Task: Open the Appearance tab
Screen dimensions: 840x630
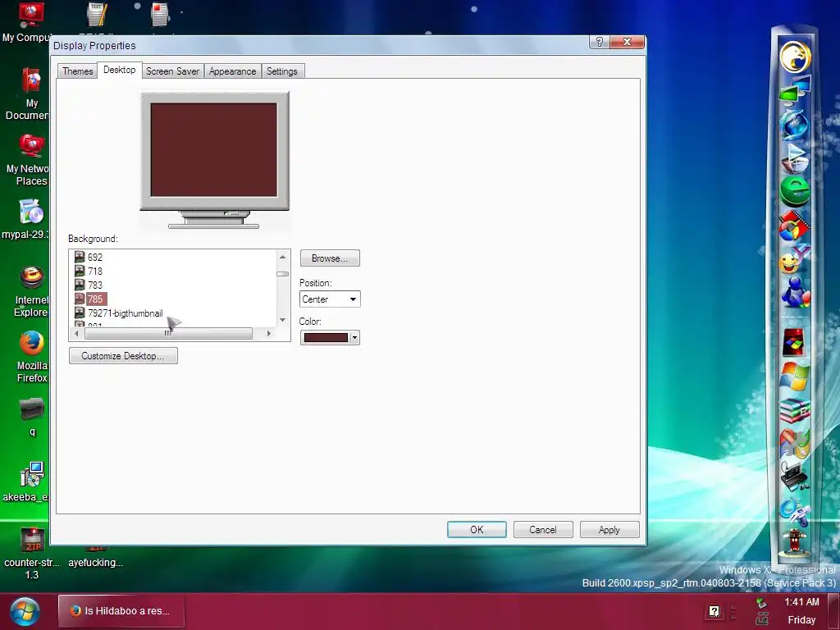Action: (232, 71)
